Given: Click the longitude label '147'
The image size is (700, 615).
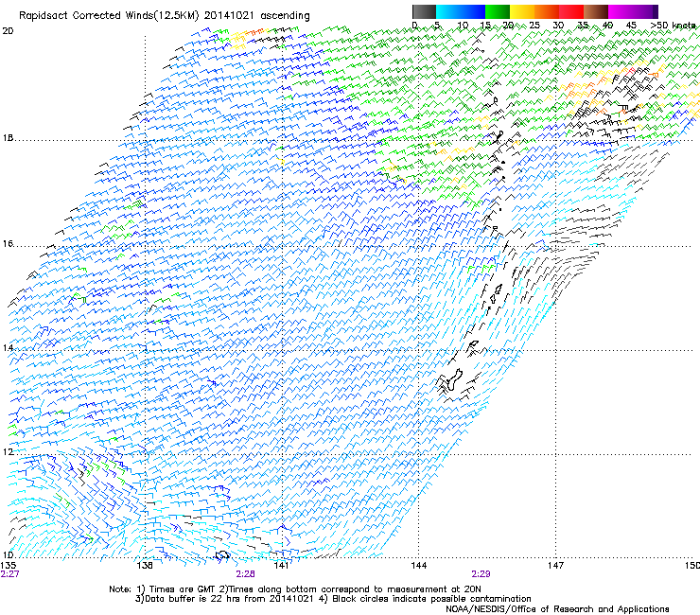Looking at the screenshot, I should (x=555, y=565).
